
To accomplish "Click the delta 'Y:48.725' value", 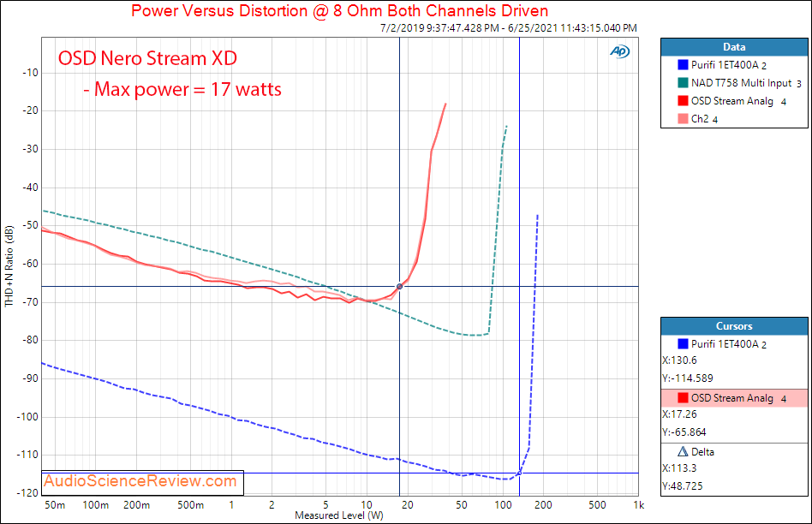I will coord(683,485).
